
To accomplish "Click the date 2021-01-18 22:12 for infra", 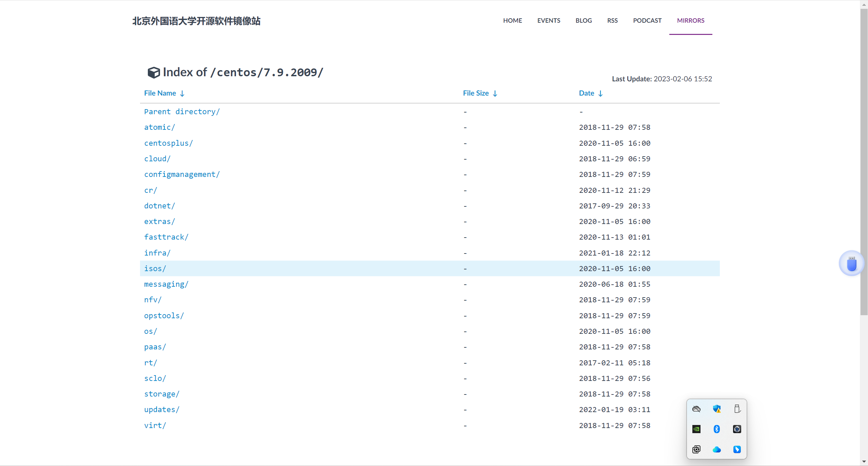I will (x=615, y=253).
